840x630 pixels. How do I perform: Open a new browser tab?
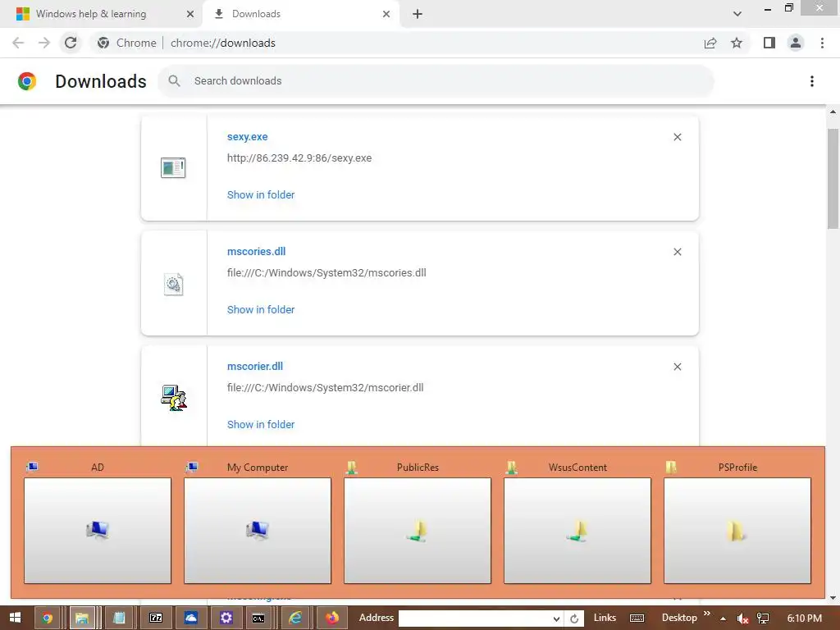coord(418,14)
